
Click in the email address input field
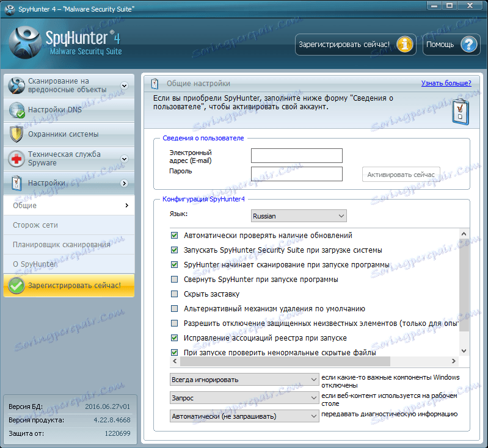point(297,156)
